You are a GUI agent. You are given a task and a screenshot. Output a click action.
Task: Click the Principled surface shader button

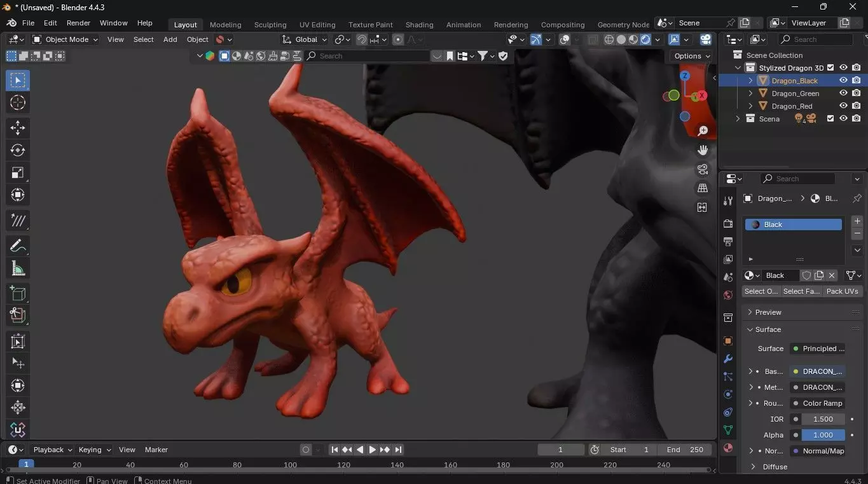click(818, 349)
